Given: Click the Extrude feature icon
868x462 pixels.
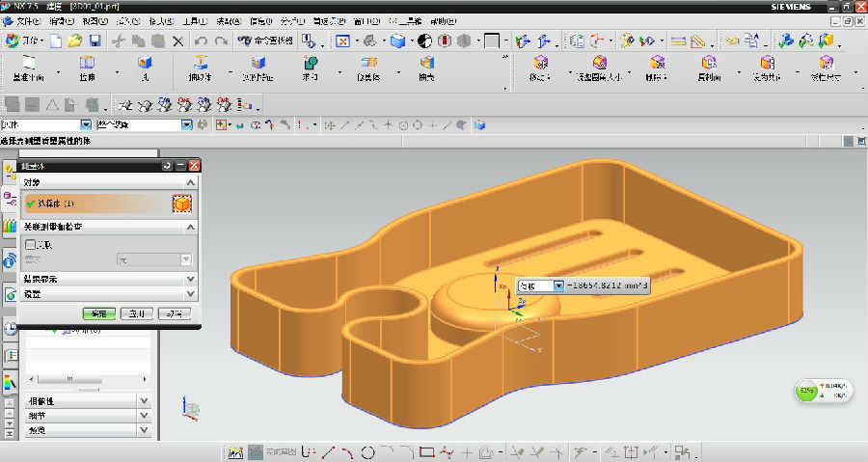Looking at the screenshot, I should [x=87, y=64].
